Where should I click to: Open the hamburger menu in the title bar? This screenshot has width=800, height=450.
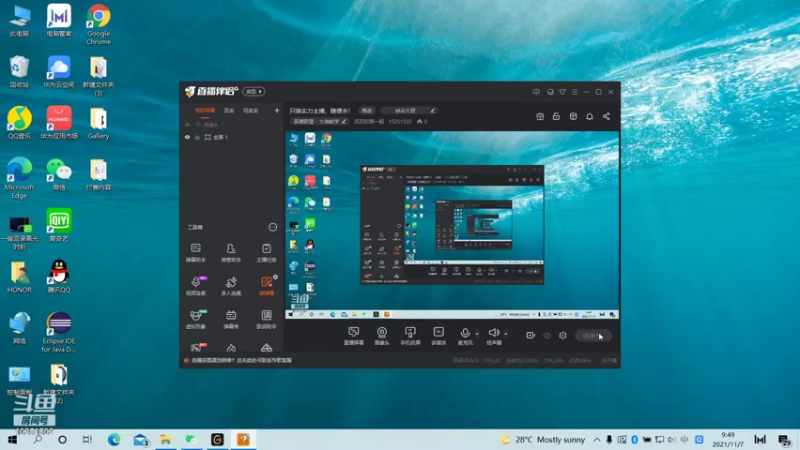pyautogui.click(x=574, y=92)
